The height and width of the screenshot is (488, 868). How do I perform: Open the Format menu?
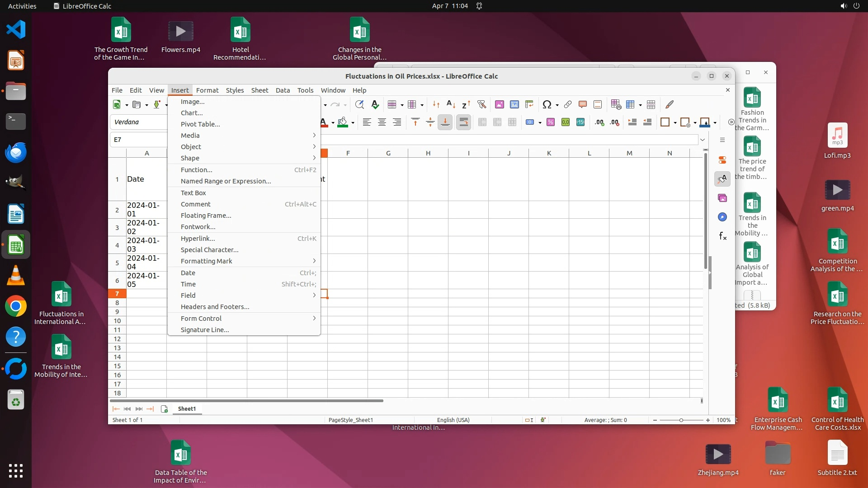click(207, 90)
